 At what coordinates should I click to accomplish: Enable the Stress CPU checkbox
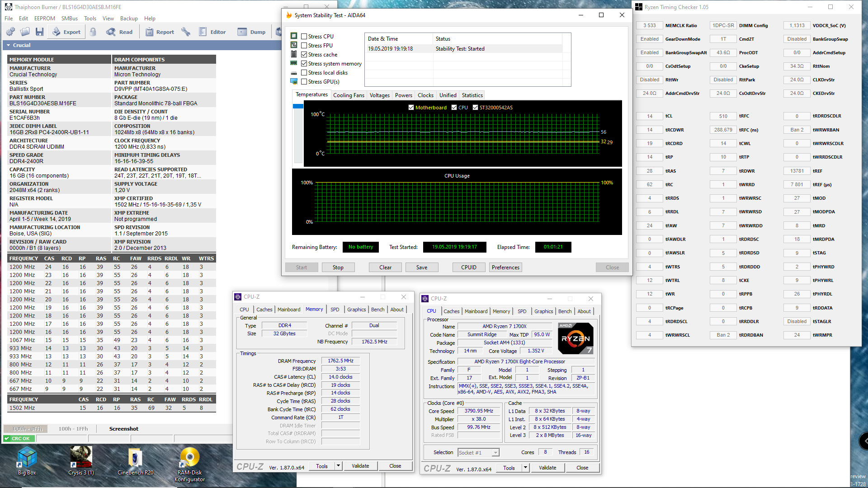tap(304, 37)
